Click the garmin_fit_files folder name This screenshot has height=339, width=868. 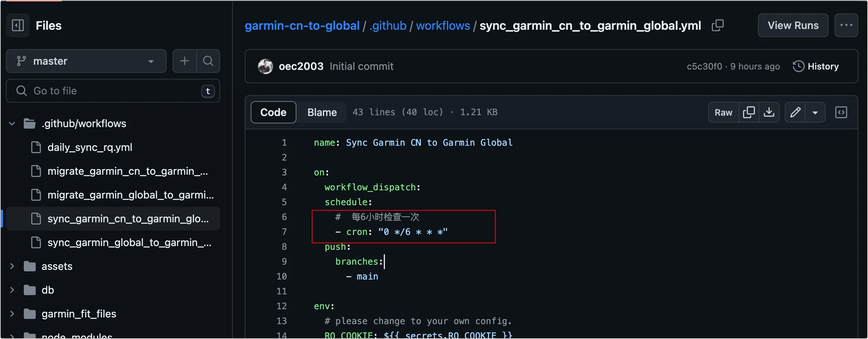[79, 314]
